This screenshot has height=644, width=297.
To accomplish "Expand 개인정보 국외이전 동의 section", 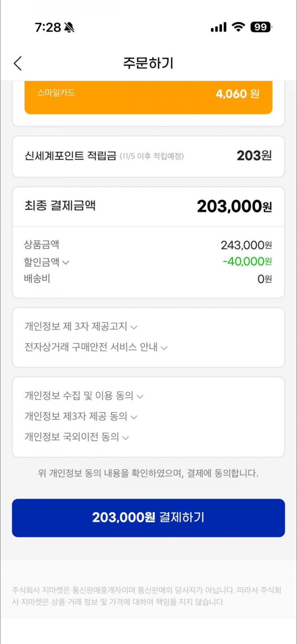I will [x=76, y=437].
